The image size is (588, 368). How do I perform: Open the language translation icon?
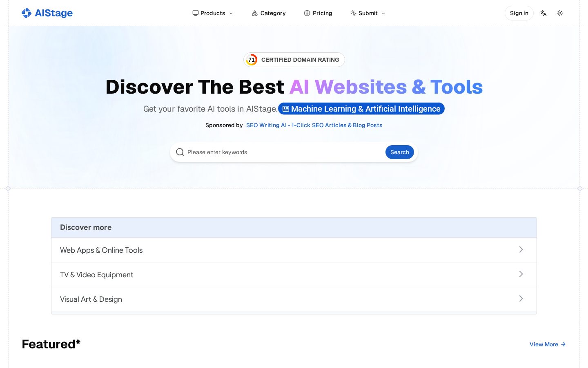click(543, 13)
